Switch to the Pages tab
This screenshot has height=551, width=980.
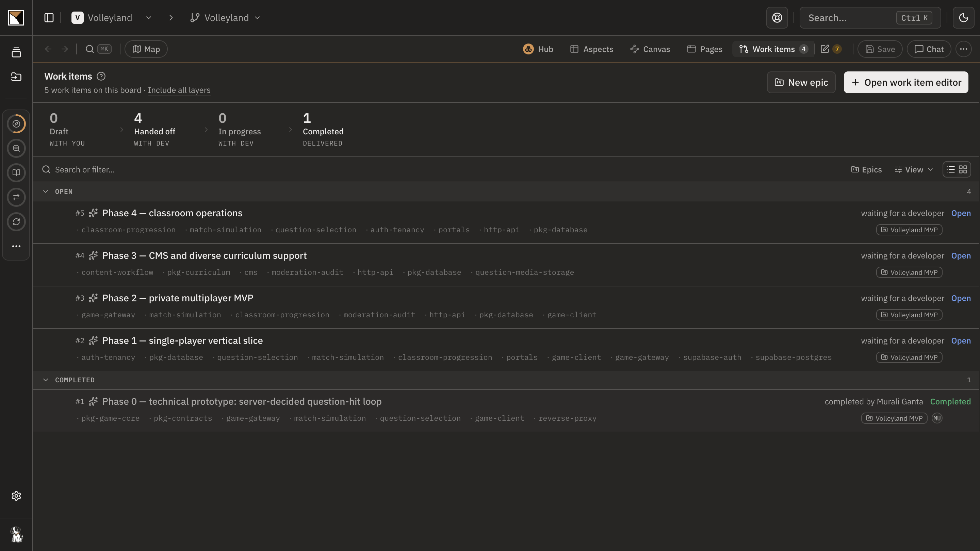coord(705,49)
